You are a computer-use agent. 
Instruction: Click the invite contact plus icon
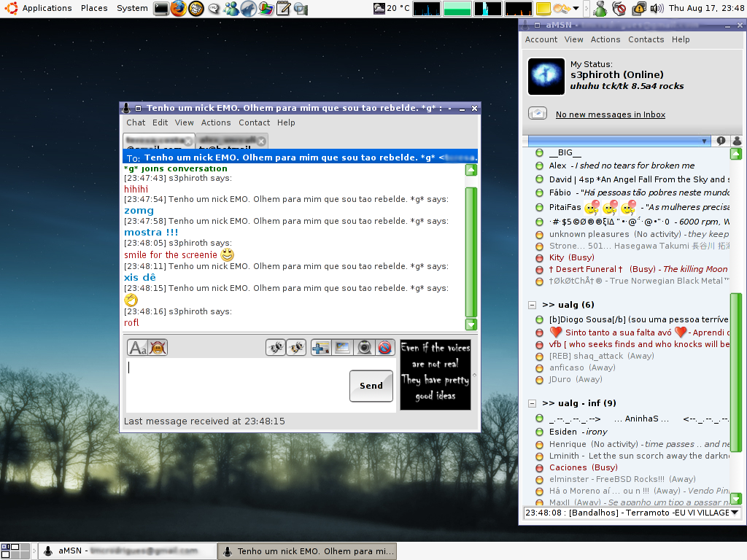point(321,348)
